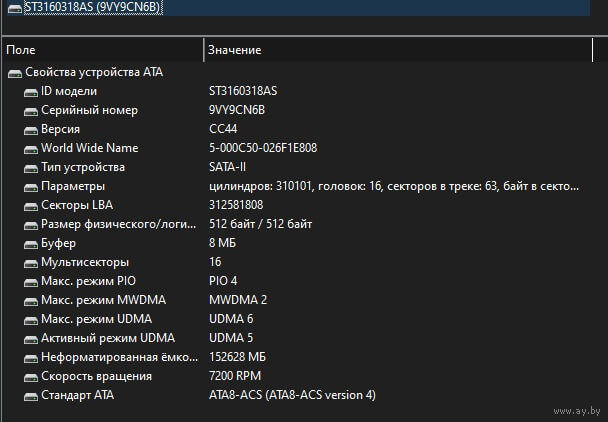Image resolution: width=608 pixels, height=422 pixels.
Task: Click the icon beside Скорость вращения
Action: click(31, 376)
